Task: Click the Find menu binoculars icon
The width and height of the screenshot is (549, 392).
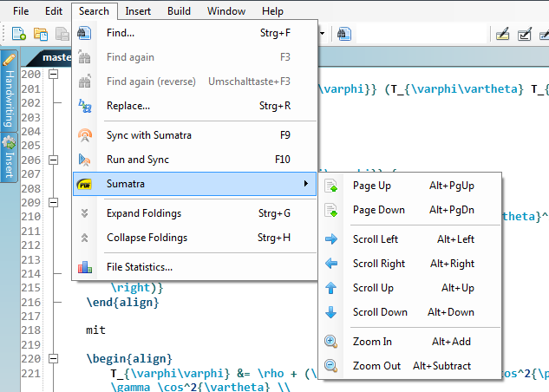Action: tap(84, 33)
